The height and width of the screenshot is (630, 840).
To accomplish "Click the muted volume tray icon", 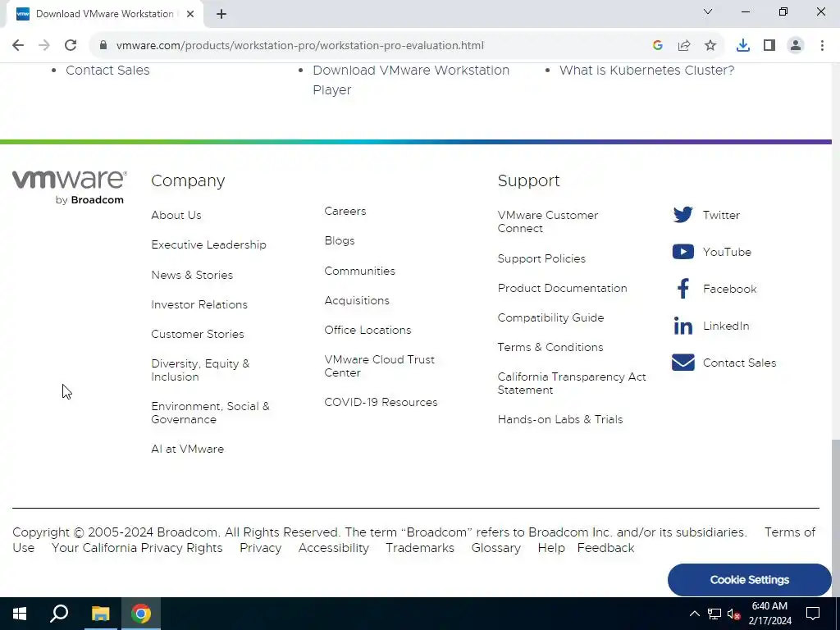I will 734,614.
